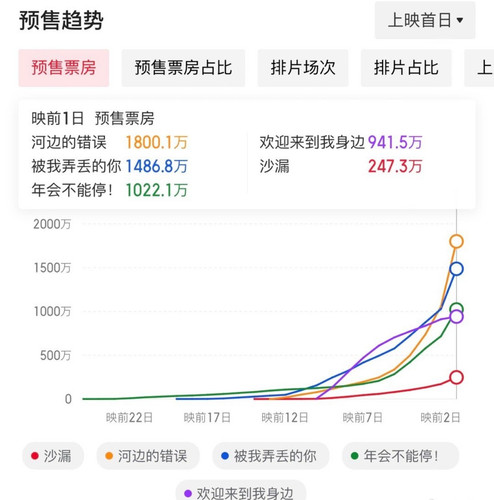The width and height of the screenshot is (494, 500).
Task: Click the purple 欢迎来到我身边 data point marker
Action: click(456, 317)
